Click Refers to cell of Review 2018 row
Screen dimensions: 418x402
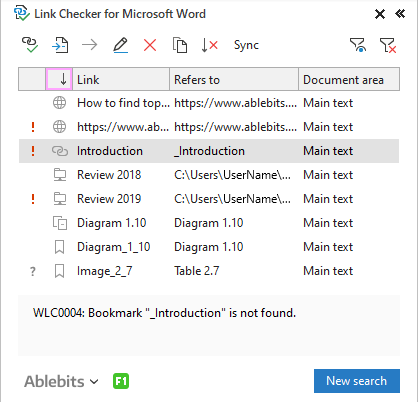pos(232,175)
